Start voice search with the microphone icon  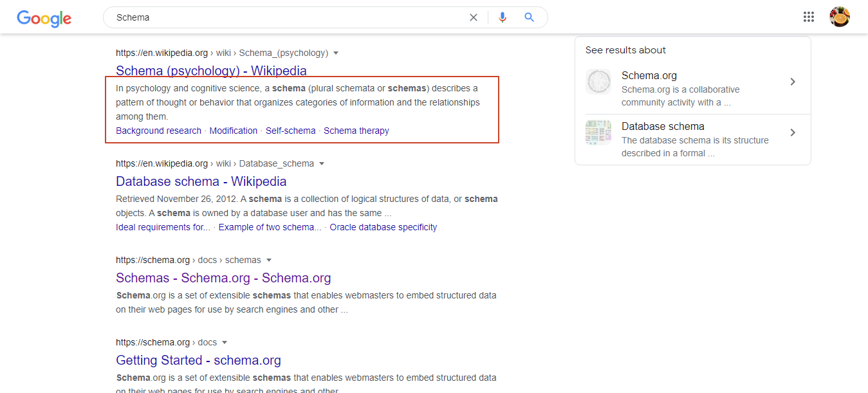503,17
